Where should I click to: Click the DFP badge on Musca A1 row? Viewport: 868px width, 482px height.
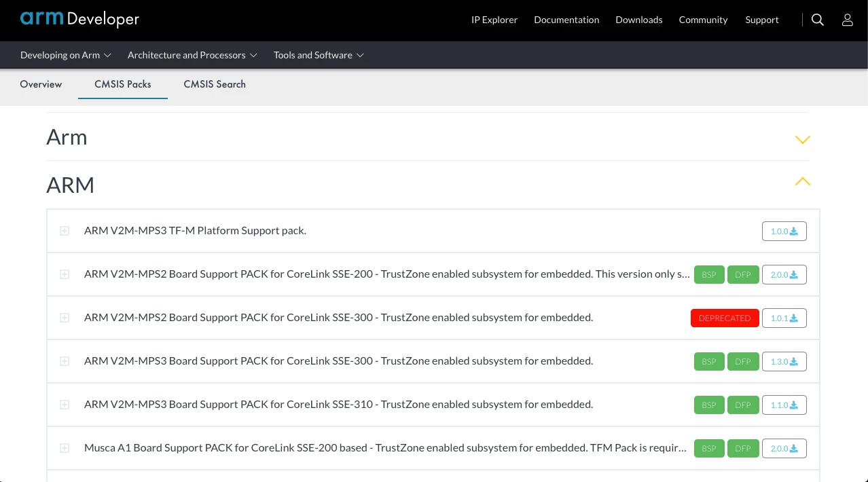[743, 448]
